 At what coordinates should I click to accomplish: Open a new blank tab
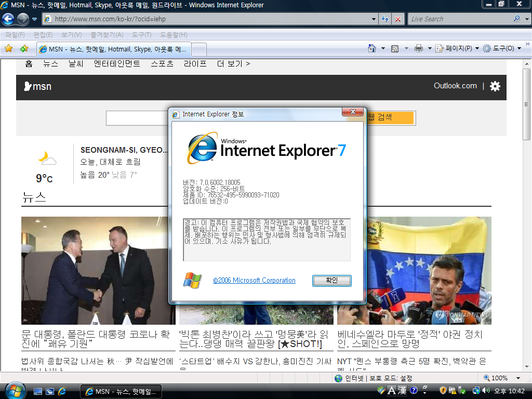pyautogui.click(x=199, y=49)
